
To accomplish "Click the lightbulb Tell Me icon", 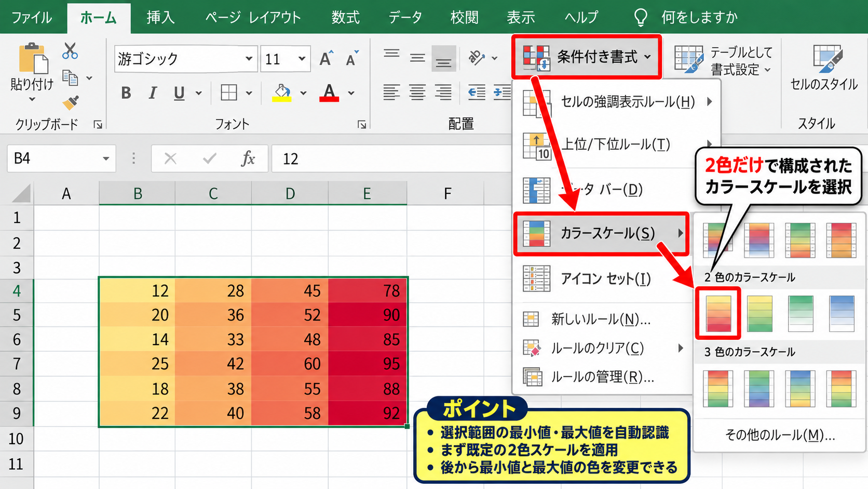I will click(641, 17).
